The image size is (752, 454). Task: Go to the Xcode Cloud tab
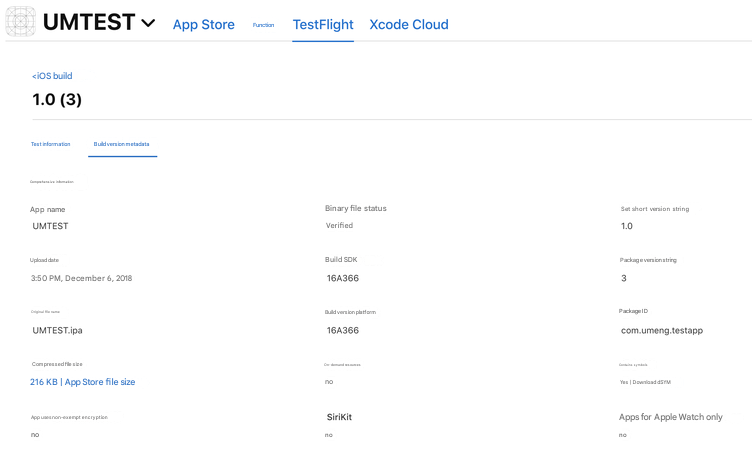pyautogui.click(x=409, y=24)
